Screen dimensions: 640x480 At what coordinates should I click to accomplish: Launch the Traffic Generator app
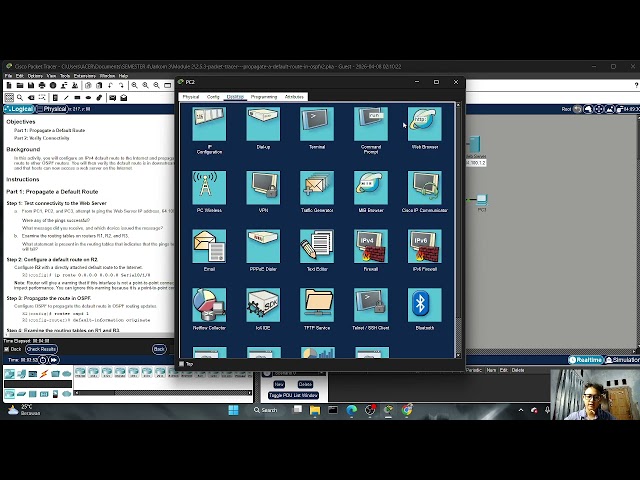coord(317,188)
